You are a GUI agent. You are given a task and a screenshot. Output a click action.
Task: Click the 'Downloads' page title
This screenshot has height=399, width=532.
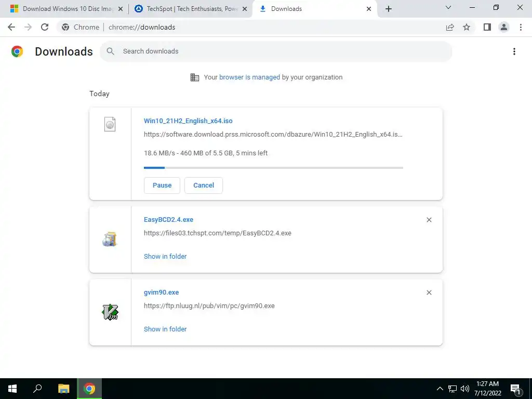coord(64,51)
